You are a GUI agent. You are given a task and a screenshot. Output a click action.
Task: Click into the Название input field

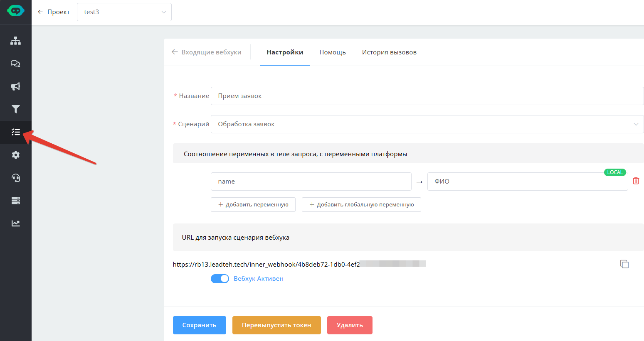tap(427, 96)
